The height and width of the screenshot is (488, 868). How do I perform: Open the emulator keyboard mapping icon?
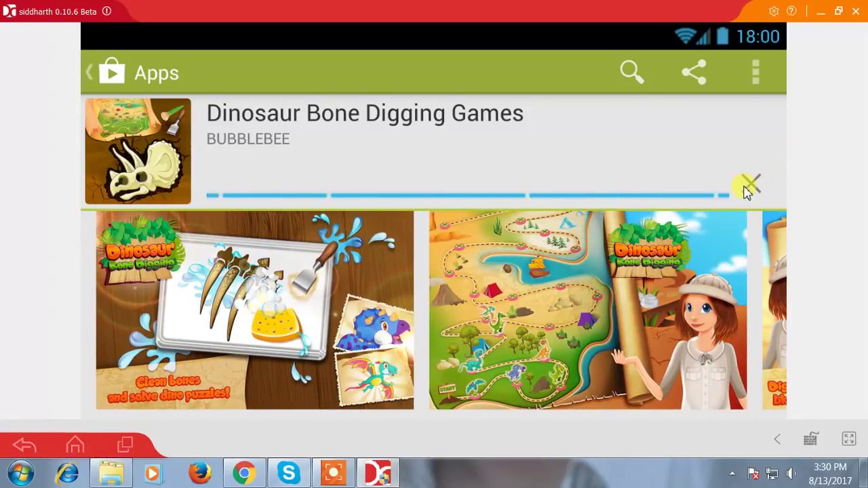[x=810, y=439]
